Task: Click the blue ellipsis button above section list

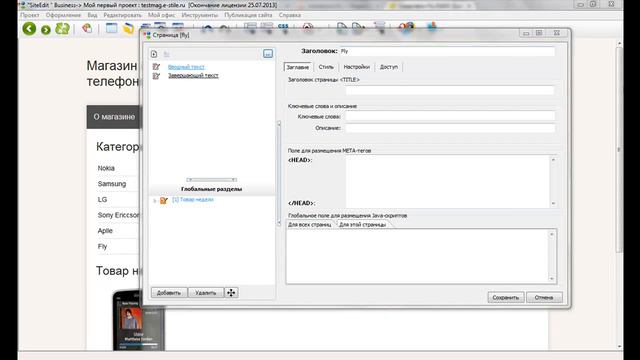Action: pyautogui.click(x=268, y=53)
